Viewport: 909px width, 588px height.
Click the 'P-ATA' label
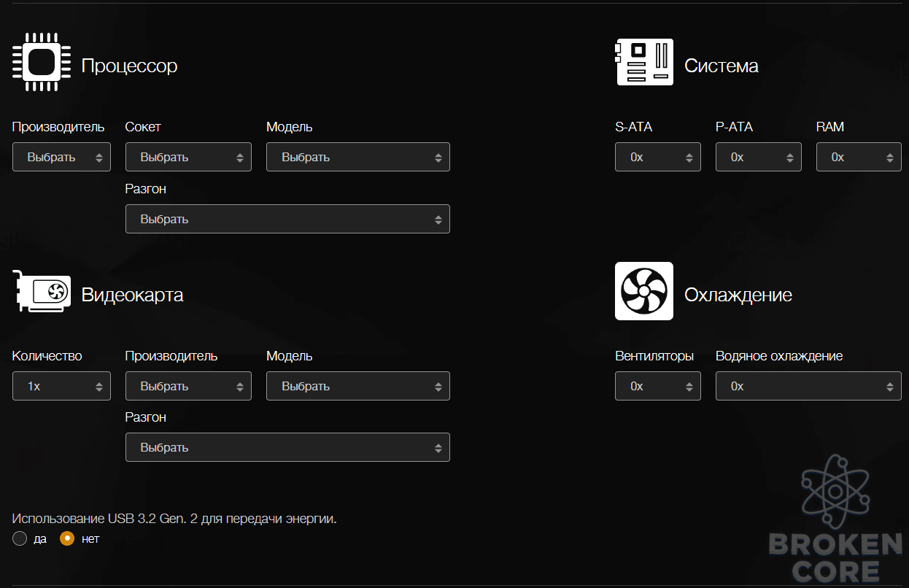734,127
